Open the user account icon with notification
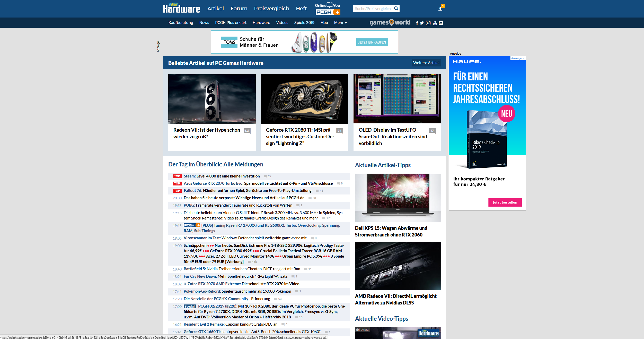Image resolution: width=644 pixels, height=339 pixels. tap(441, 8)
